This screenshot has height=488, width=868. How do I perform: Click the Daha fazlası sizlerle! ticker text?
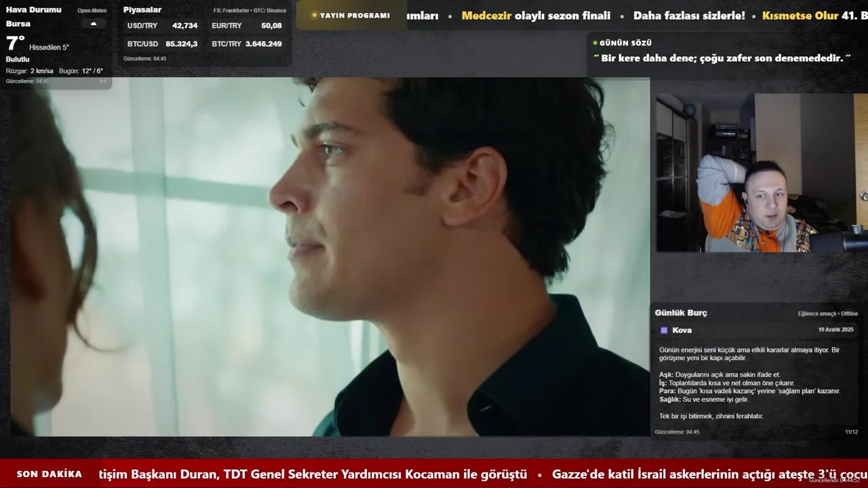[689, 16]
